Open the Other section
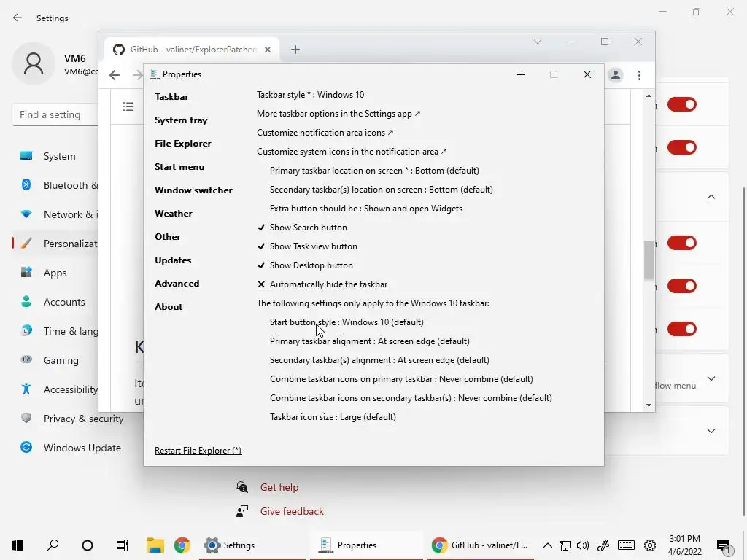This screenshot has height=560, width=747. click(x=168, y=237)
